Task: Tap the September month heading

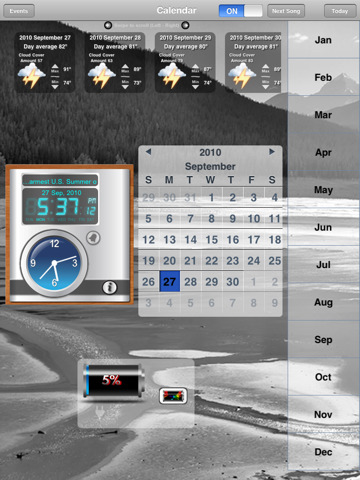Action: click(x=210, y=166)
